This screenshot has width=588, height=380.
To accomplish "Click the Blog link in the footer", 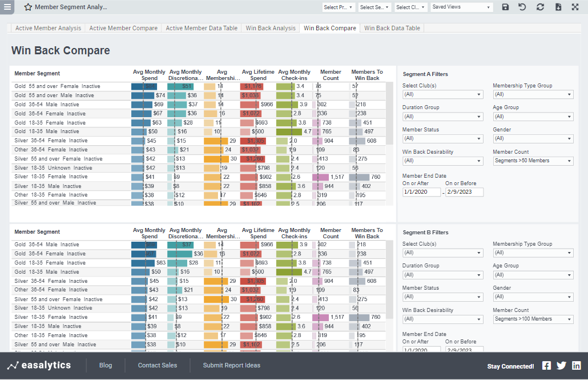I will tap(106, 365).
